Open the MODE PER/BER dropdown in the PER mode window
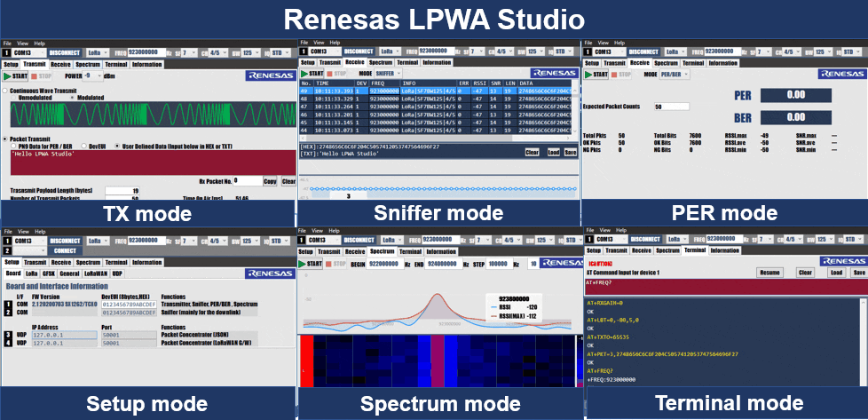The image size is (868, 420). (x=673, y=74)
